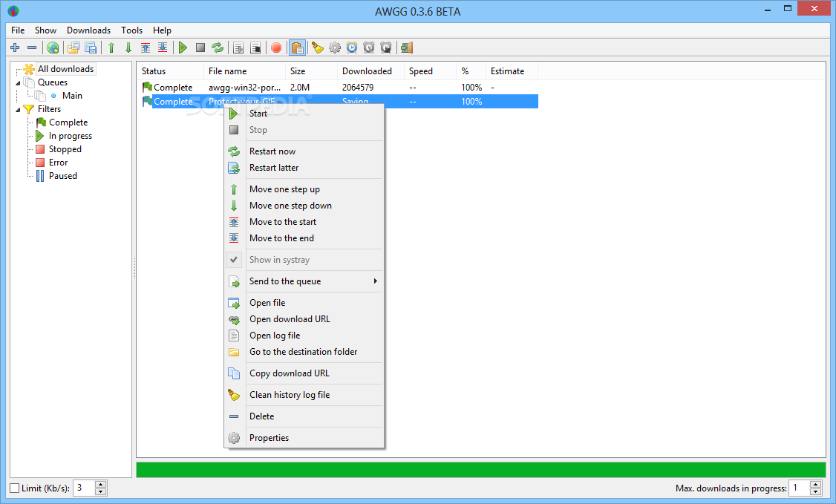Click the green play toolbar icon
Viewport: 836px width, 504px height.
point(183,48)
